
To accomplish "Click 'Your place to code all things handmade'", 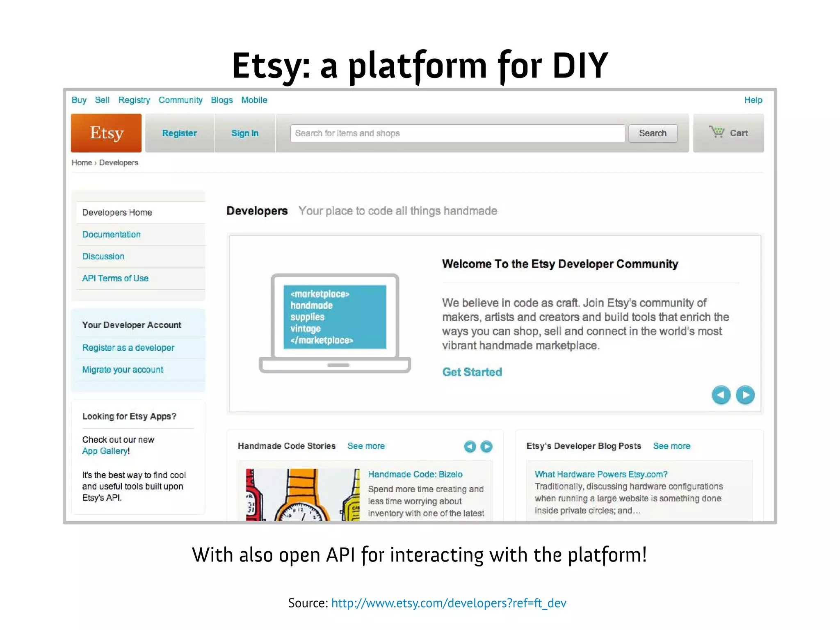I will pyautogui.click(x=398, y=211).
